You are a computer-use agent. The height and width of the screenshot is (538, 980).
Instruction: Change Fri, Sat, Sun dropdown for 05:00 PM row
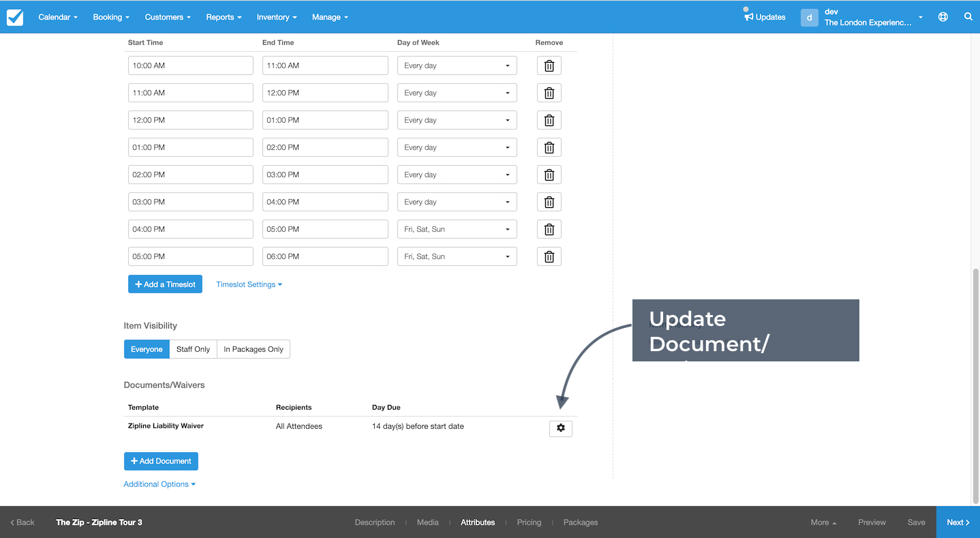coord(457,256)
